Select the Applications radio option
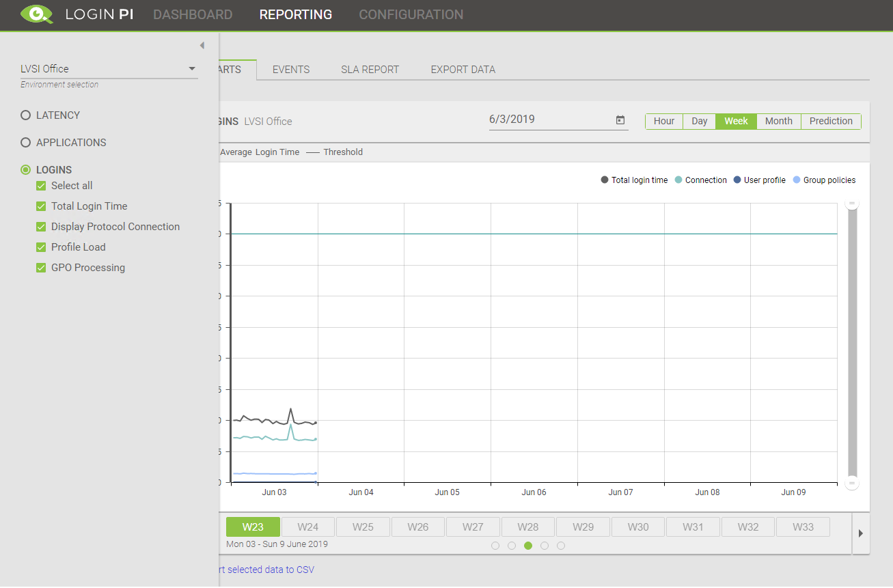Viewport: 893px width, 588px height. click(x=26, y=143)
